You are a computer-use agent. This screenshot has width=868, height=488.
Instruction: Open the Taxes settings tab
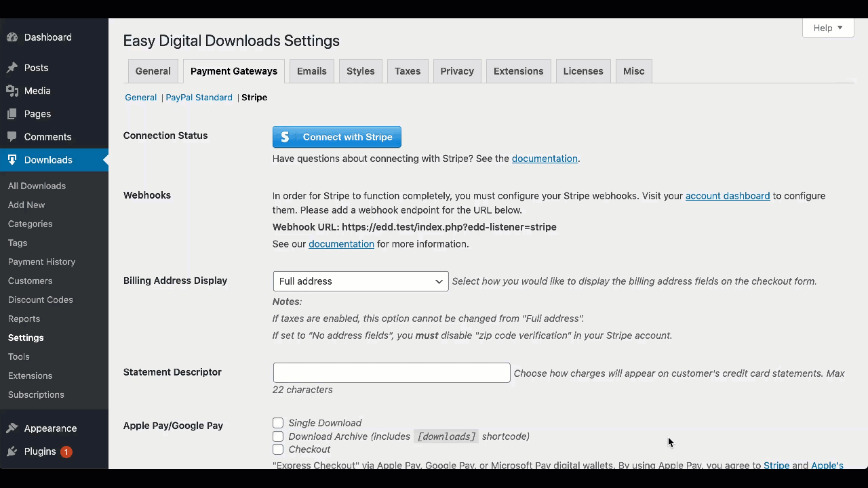point(408,71)
